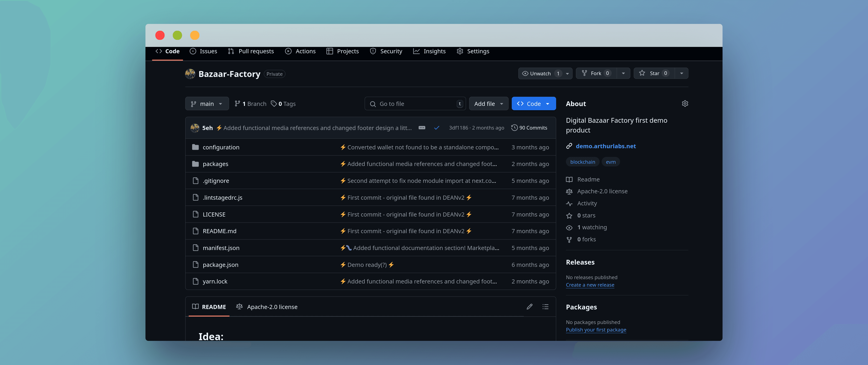This screenshot has height=365, width=868.
Task: Select the README tab in file viewer
Action: [x=209, y=307]
